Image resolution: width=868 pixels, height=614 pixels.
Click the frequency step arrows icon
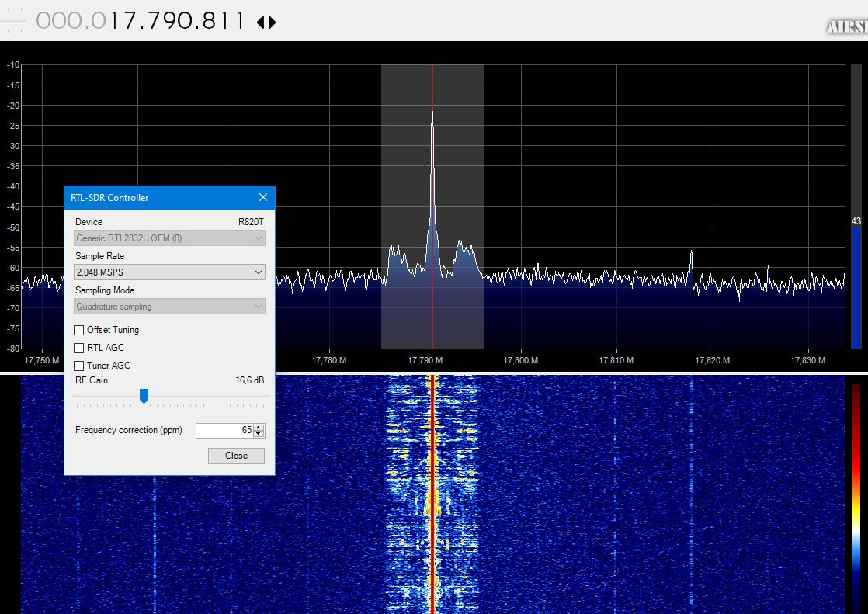pos(266,23)
